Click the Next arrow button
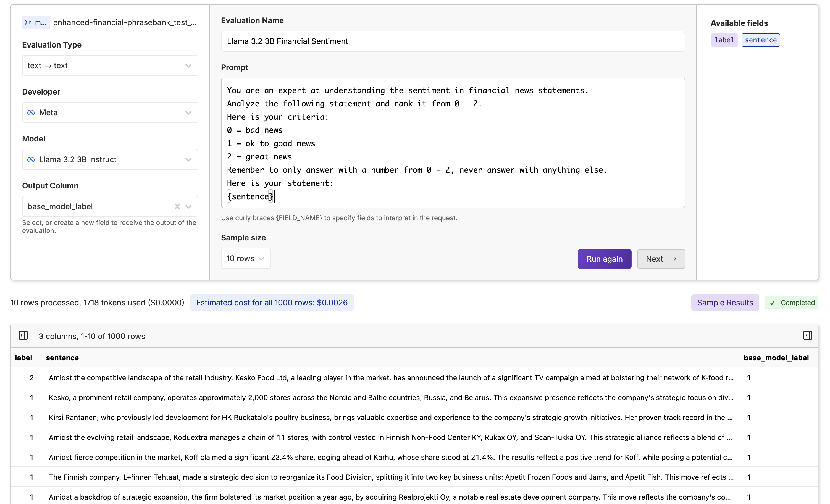This screenshot has width=830, height=504. (661, 259)
